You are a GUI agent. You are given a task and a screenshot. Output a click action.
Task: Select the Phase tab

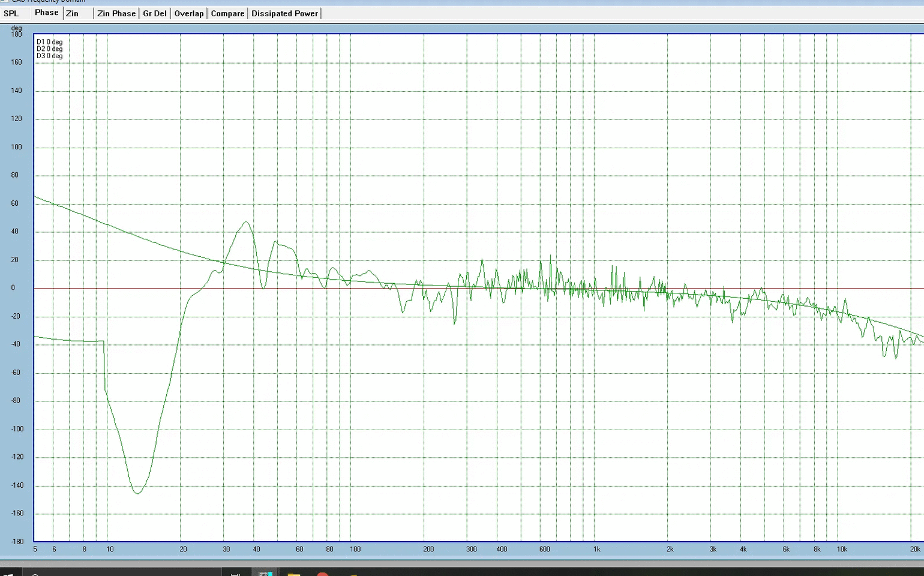point(46,13)
